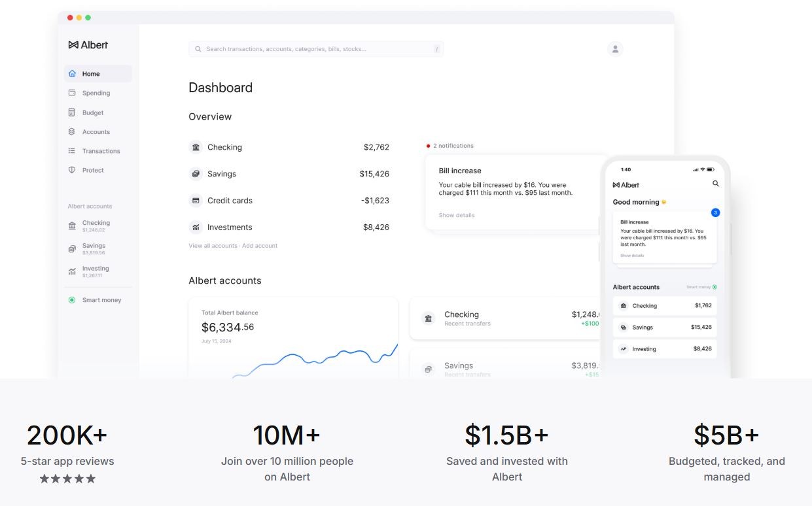Toggle Smart money on the phone screen
The image size is (812, 506).
click(715, 287)
